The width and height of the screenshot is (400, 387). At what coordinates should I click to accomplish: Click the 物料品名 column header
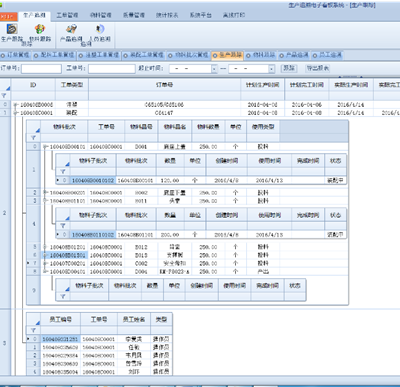pyautogui.click(x=175, y=127)
